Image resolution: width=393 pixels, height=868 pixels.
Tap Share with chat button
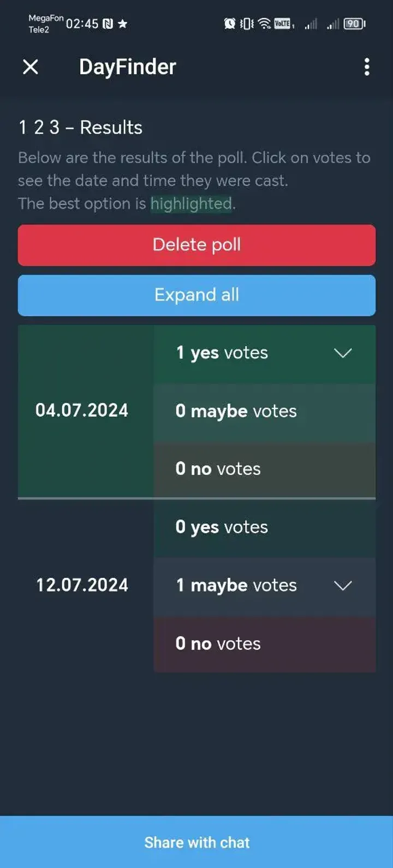pos(196,842)
